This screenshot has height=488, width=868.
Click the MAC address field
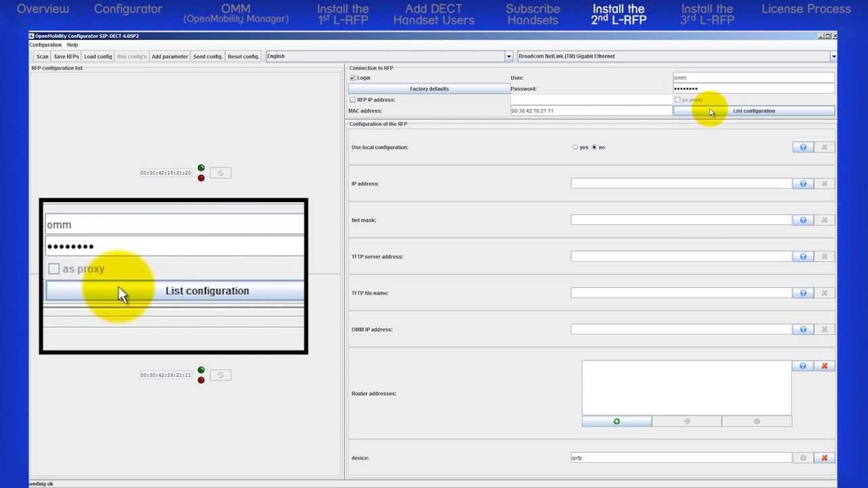[x=591, y=111]
